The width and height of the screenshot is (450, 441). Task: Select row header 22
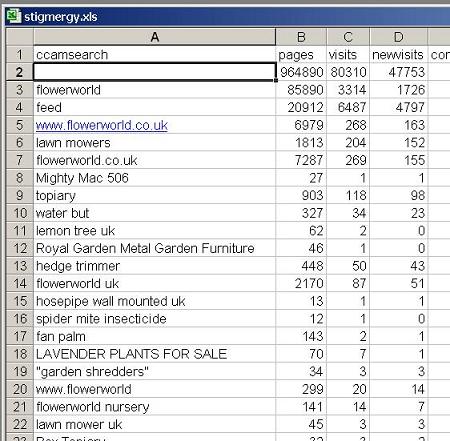pos(20,424)
